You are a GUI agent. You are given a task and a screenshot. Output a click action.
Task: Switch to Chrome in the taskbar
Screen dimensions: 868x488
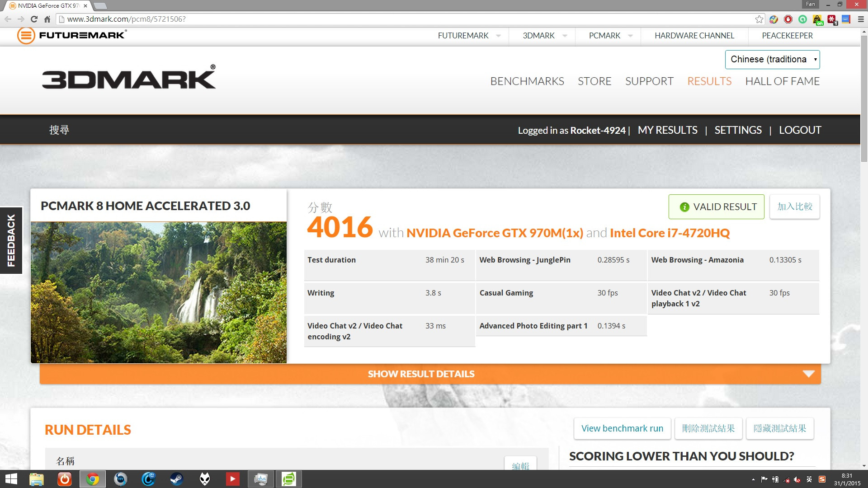(93, 479)
